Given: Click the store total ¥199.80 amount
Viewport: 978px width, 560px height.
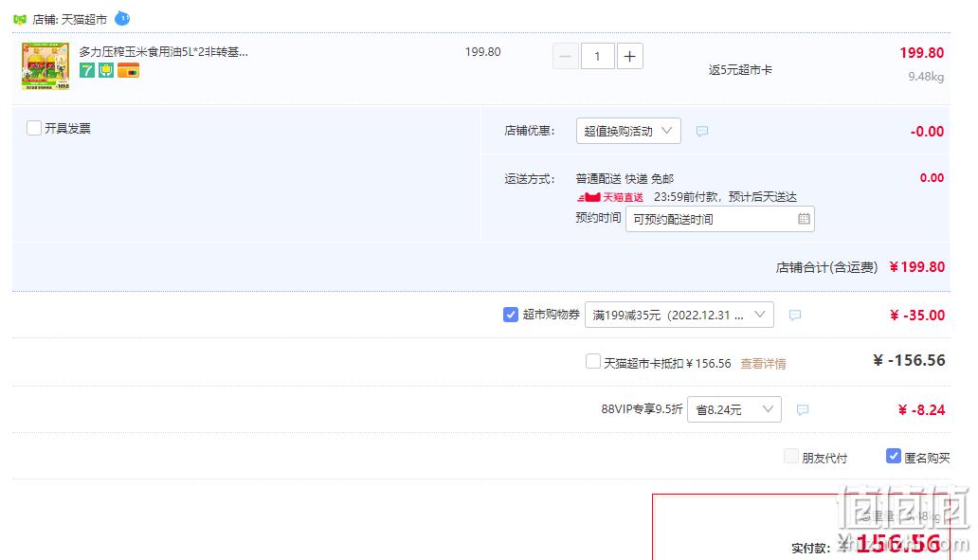Looking at the screenshot, I should pyautogui.click(x=917, y=267).
